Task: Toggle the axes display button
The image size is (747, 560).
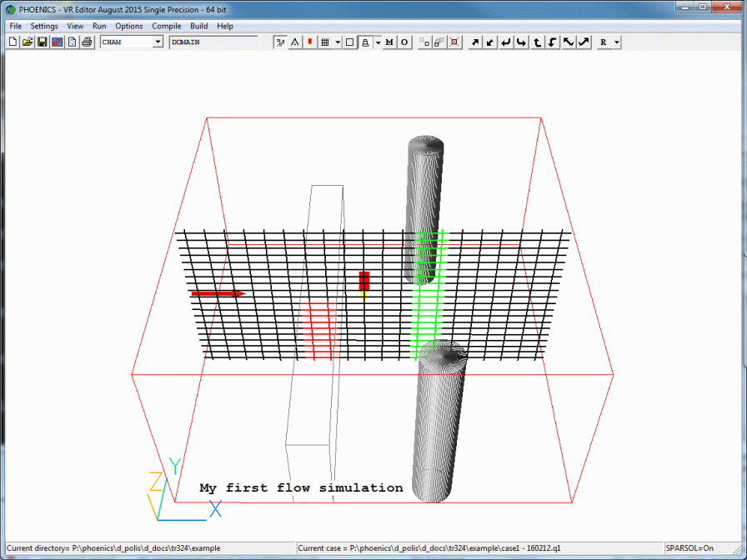Action: (280, 42)
